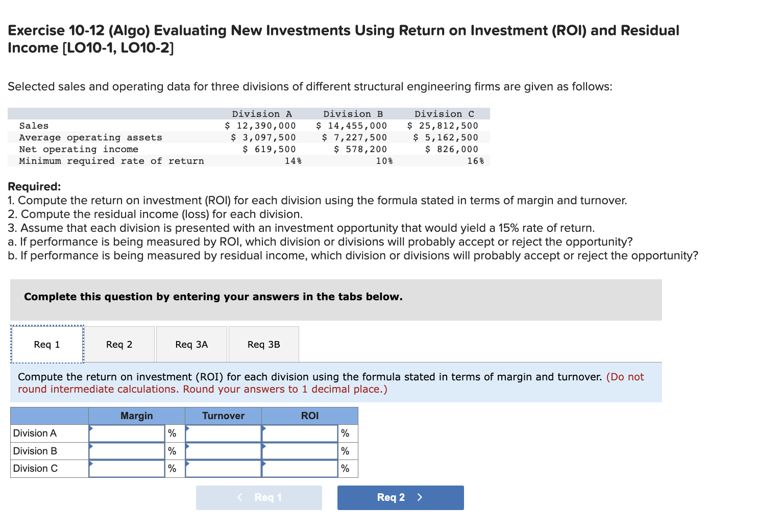The width and height of the screenshot is (779, 532).
Task: Click the Margin column header
Action: (136, 416)
